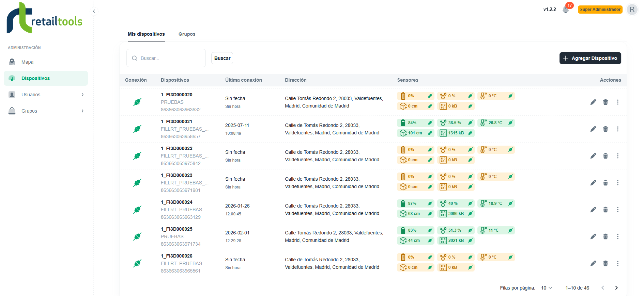
Task: Edit device 1_FI3D000020 with pencil icon
Action: pos(593,102)
